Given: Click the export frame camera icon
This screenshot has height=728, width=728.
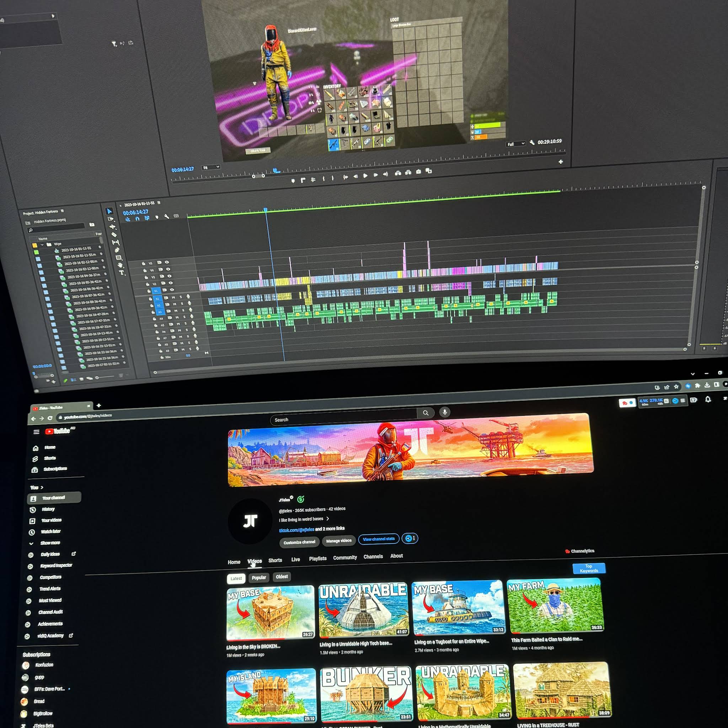Looking at the screenshot, I should coord(418,171).
